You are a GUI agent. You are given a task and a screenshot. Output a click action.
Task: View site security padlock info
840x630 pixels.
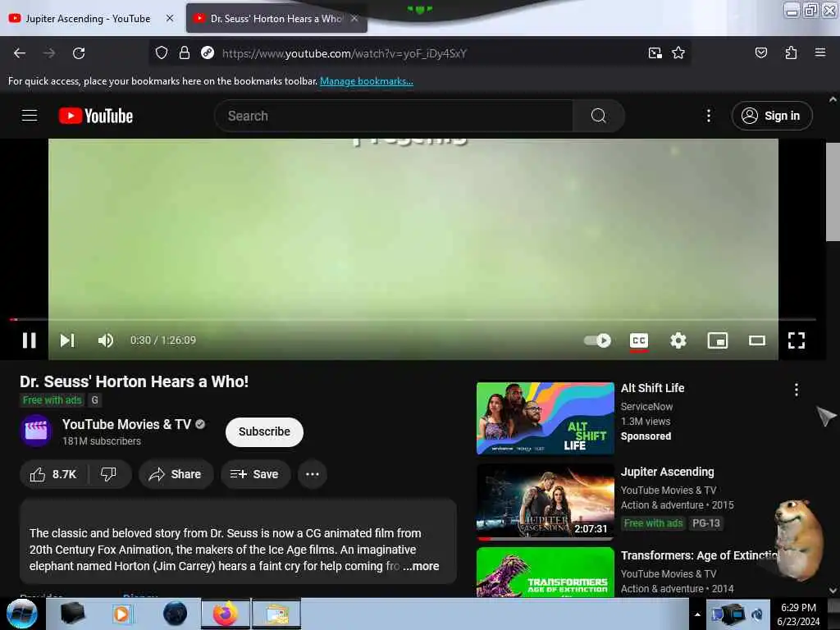(x=185, y=52)
